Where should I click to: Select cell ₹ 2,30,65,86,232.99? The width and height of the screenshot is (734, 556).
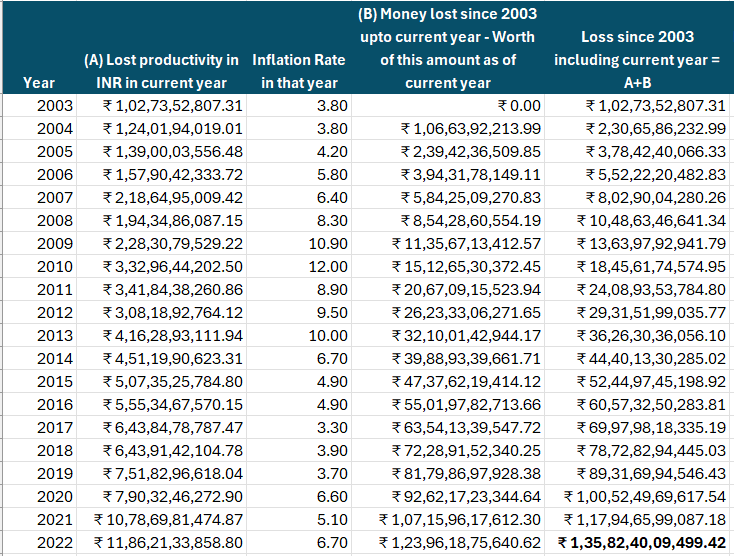(638, 129)
